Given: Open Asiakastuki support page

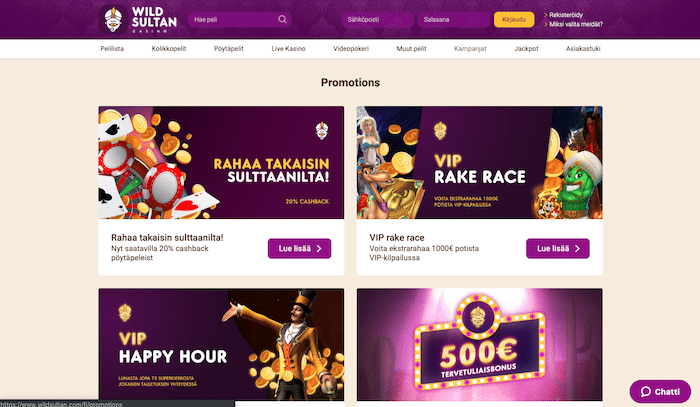Looking at the screenshot, I should tap(583, 49).
